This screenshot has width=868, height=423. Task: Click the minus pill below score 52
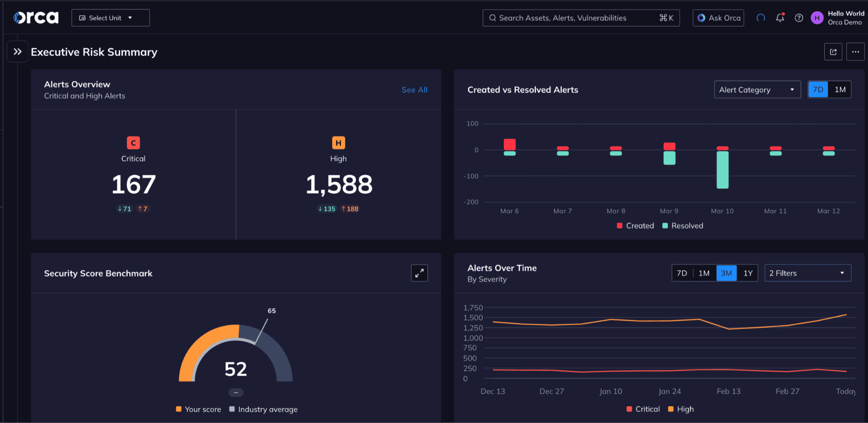[236, 393]
